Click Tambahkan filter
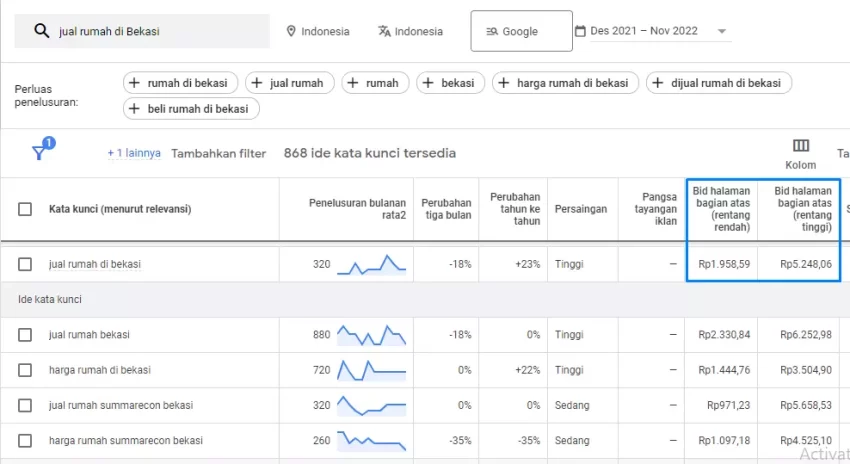Screen dimensions: 850x464 [218, 153]
